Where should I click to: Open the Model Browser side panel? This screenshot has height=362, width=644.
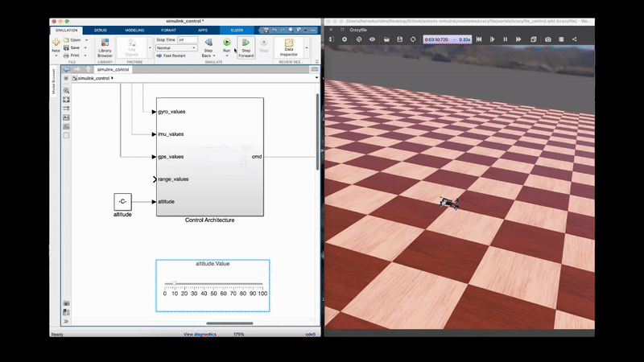coord(53,81)
